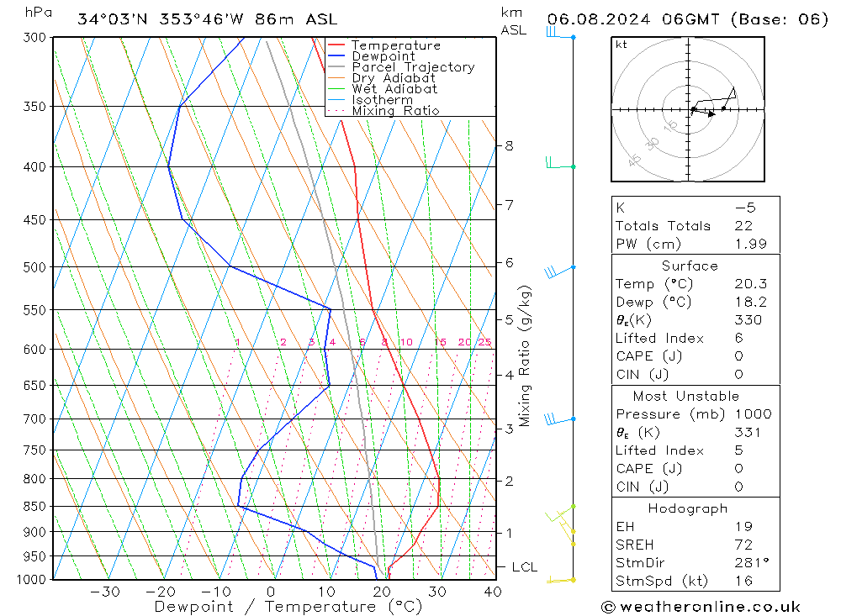Click the hodograph 45 ring label
This screenshot has width=841, height=616.
[x=635, y=159]
